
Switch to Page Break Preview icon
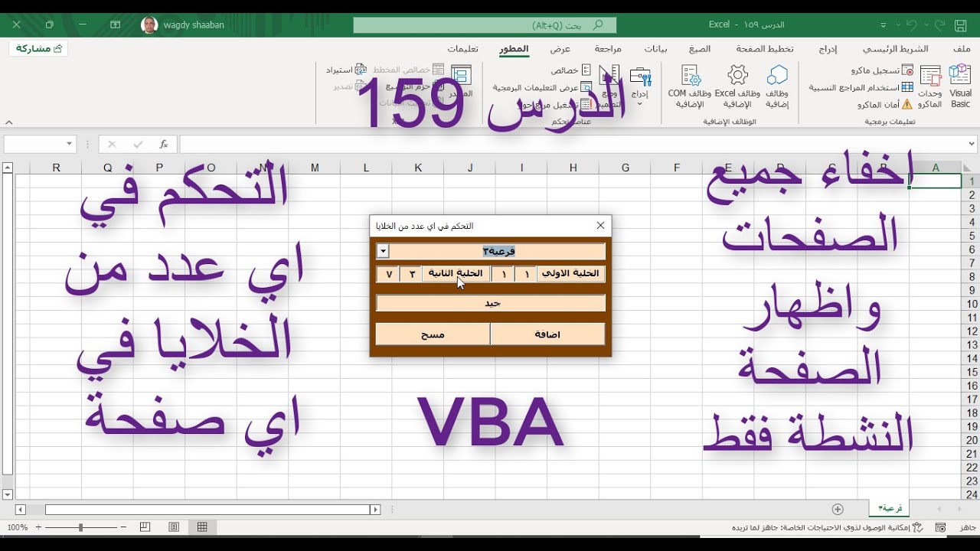point(145,527)
